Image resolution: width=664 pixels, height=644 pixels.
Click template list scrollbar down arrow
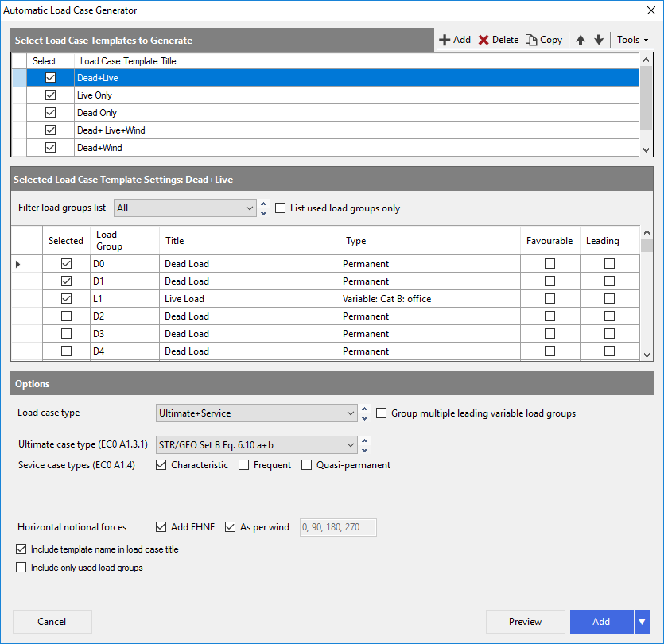(x=646, y=149)
